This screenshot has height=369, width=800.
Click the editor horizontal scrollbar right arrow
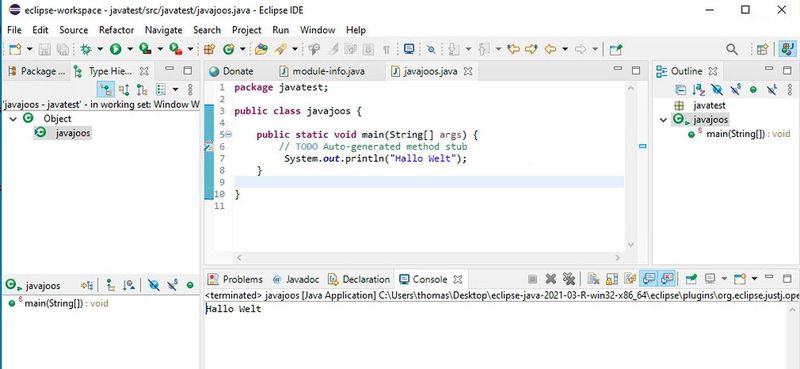tap(617, 258)
